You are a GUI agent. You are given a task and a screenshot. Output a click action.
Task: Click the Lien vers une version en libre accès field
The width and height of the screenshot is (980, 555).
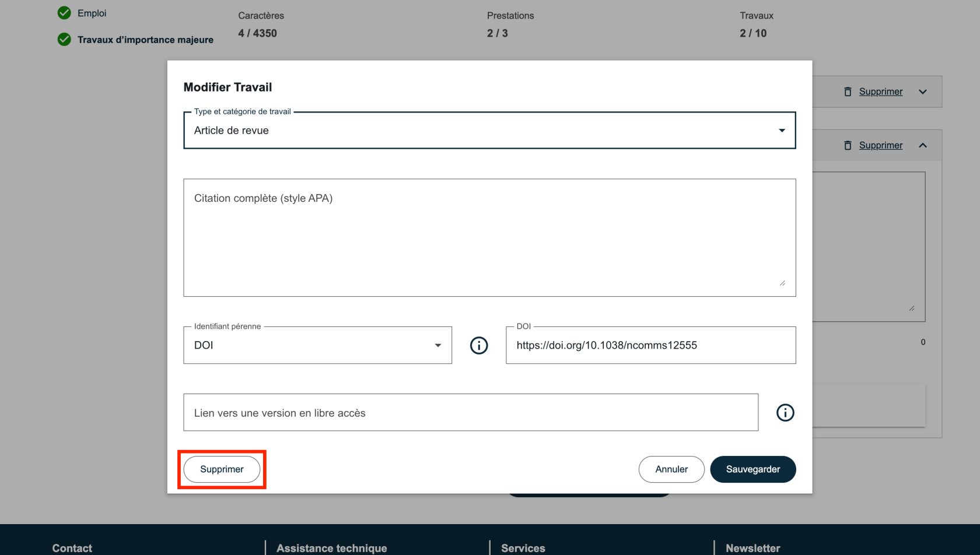click(470, 413)
